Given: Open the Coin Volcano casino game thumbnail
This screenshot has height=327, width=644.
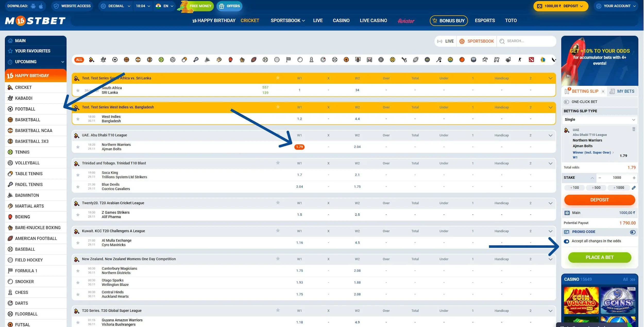Looking at the screenshot, I should coord(581,300).
